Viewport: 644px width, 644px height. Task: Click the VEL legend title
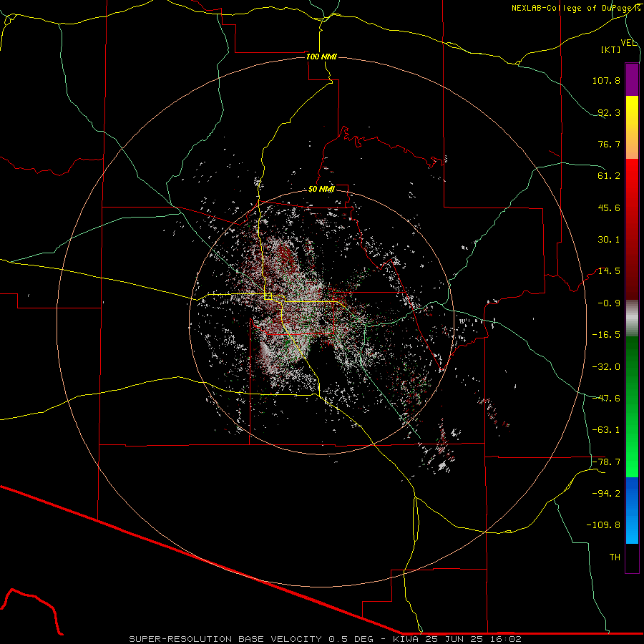(x=628, y=43)
